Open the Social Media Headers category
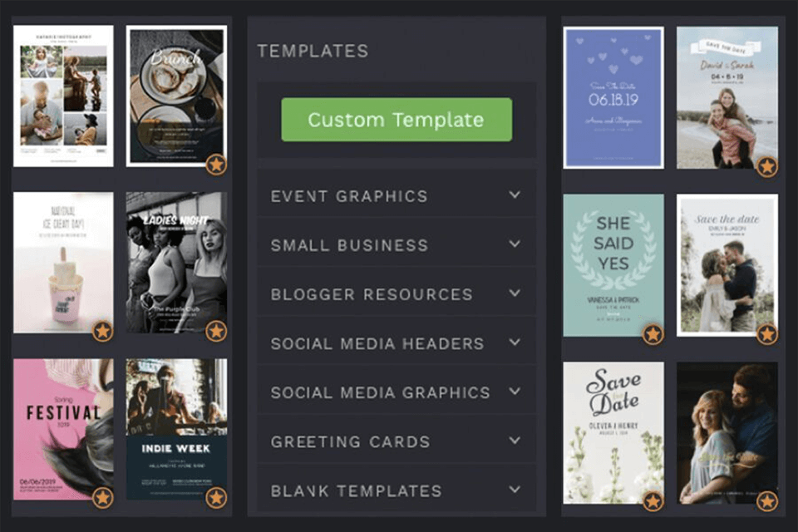798x532 pixels. pos(377,343)
